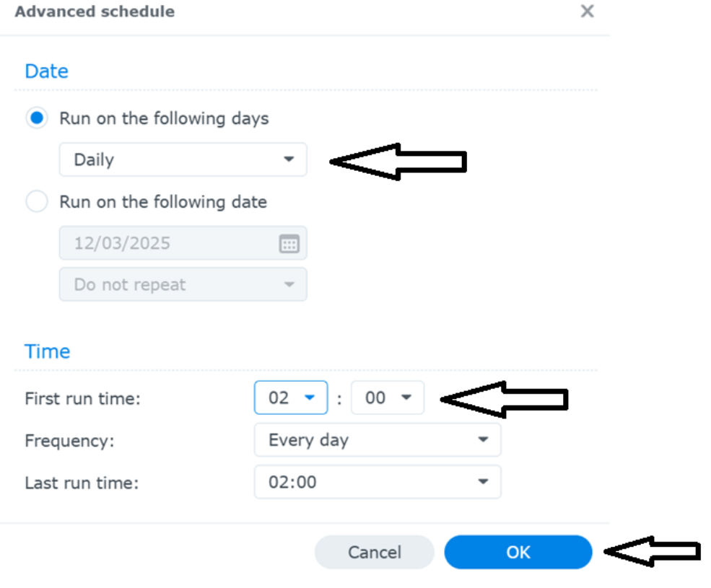This screenshot has width=711, height=588.
Task: Click the "Last run time:" label
Action: pos(82,483)
